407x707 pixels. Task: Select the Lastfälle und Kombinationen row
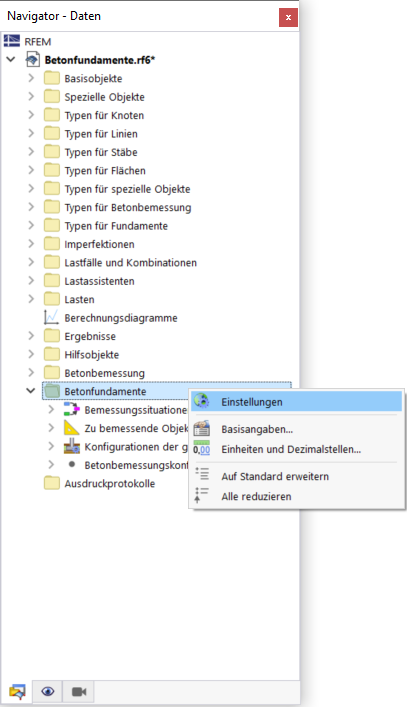[x=130, y=262]
